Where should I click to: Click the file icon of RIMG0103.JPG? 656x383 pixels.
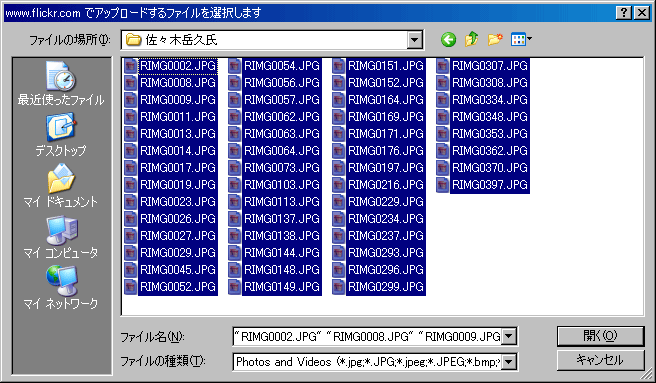click(x=235, y=185)
